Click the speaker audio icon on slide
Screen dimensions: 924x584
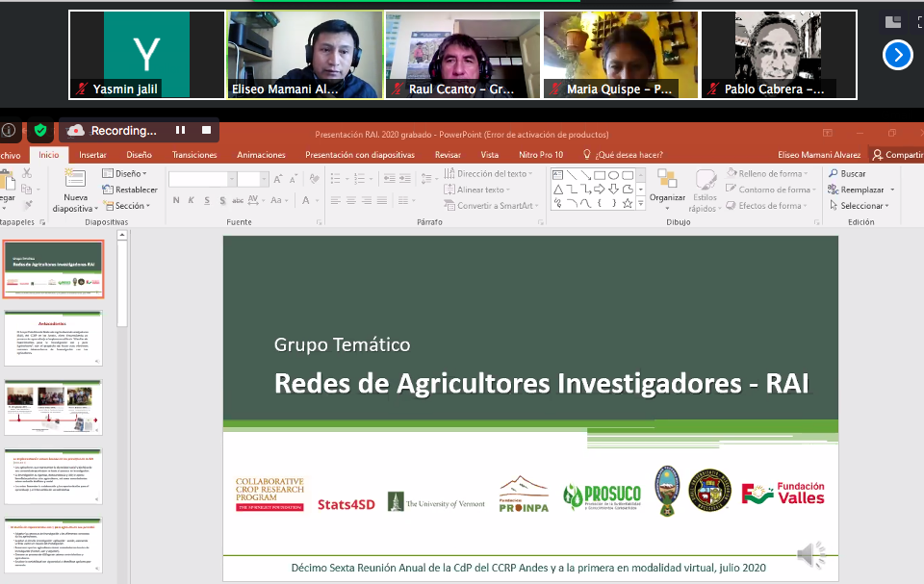(811, 554)
